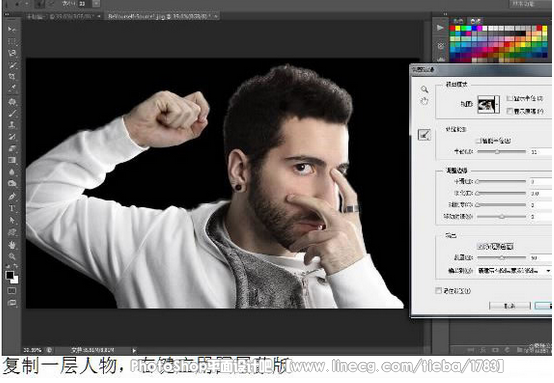Select the Pen tool
This screenshot has height=383, width=554.
[x=12, y=197]
